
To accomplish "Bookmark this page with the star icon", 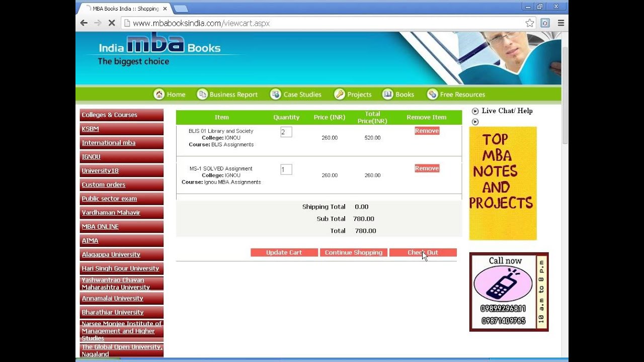I will coord(530,23).
